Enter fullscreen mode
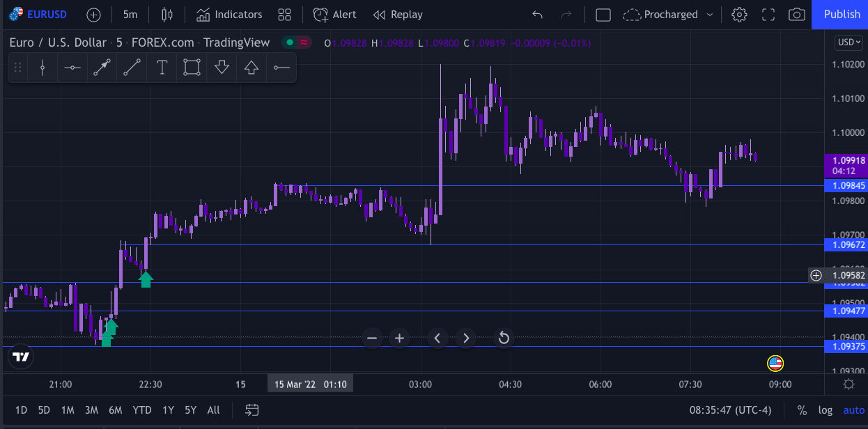Image resolution: width=868 pixels, height=429 pixels. click(x=768, y=15)
